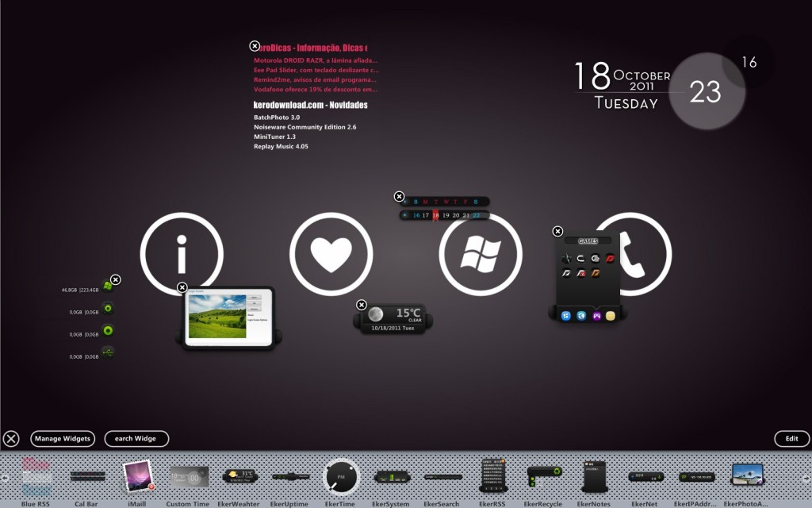Screen dimensions: 812x508
Task: Select the EkerRSS widget in the tray
Action: [x=493, y=475]
